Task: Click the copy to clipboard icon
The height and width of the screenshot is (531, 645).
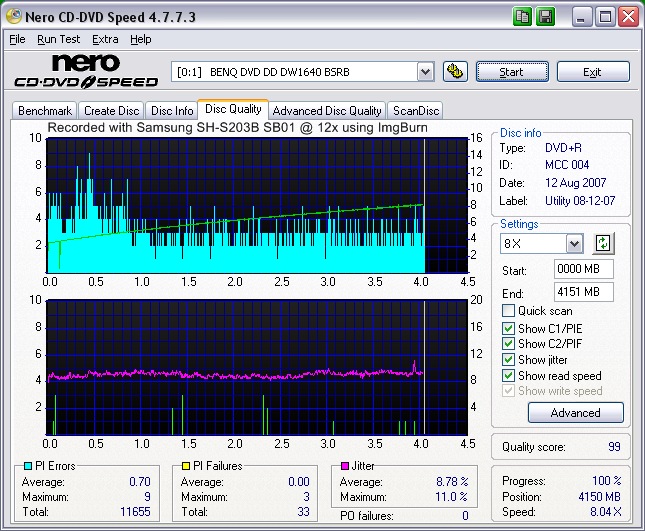Action: 523,17
